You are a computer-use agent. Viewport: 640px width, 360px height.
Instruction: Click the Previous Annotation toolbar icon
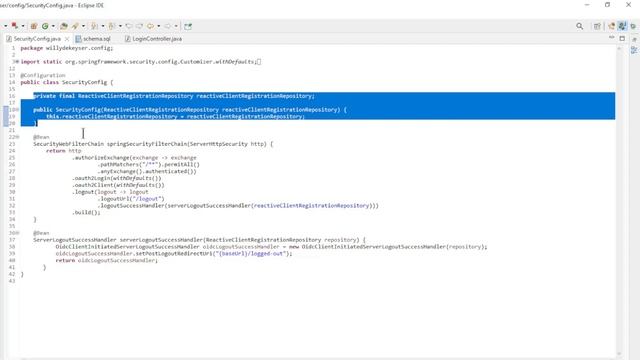point(112,26)
